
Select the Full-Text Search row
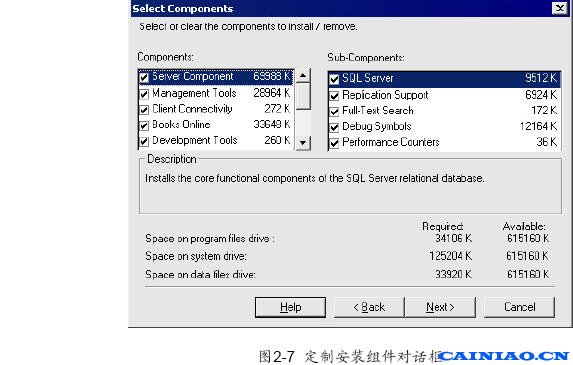(x=444, y=111)
